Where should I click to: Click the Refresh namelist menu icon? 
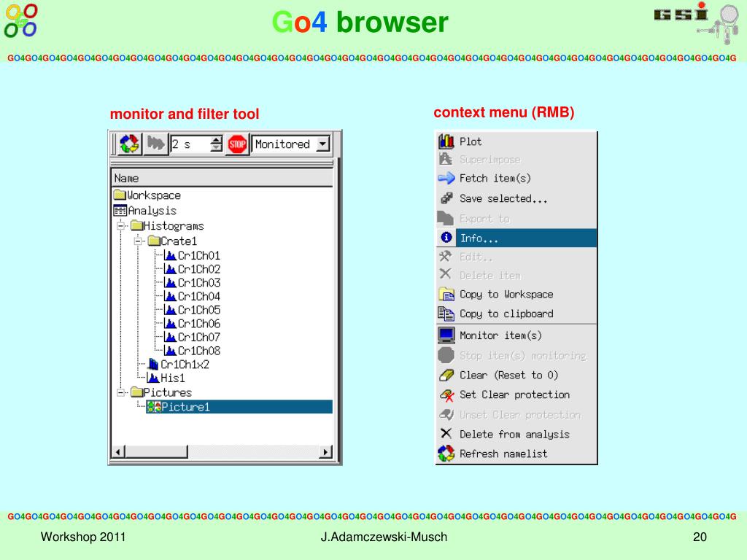[x=446, y=454]
